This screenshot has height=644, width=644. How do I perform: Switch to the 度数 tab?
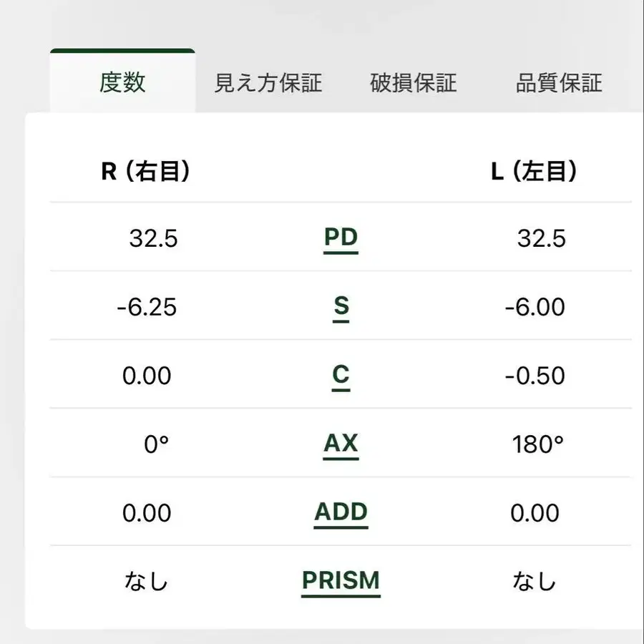pos(122,83)
